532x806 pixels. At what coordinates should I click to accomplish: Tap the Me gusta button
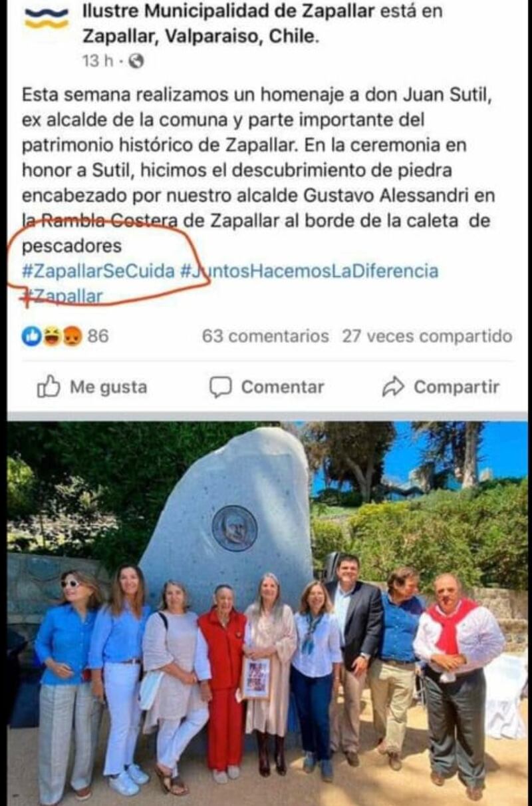pyautogui.click(x=92, y=387)
